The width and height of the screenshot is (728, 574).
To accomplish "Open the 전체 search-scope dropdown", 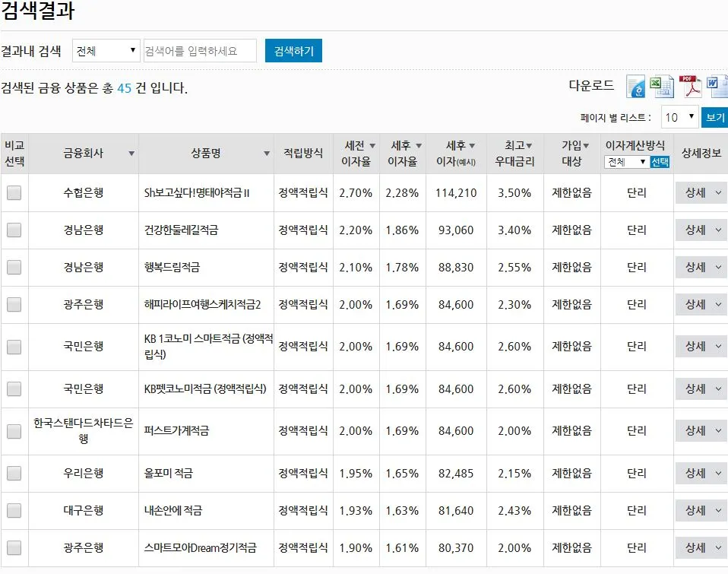I will coord(106,51).
